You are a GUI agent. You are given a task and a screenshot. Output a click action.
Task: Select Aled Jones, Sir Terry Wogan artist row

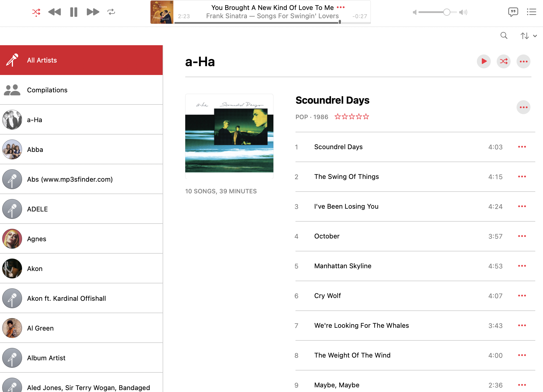click(x=81, y=382)
